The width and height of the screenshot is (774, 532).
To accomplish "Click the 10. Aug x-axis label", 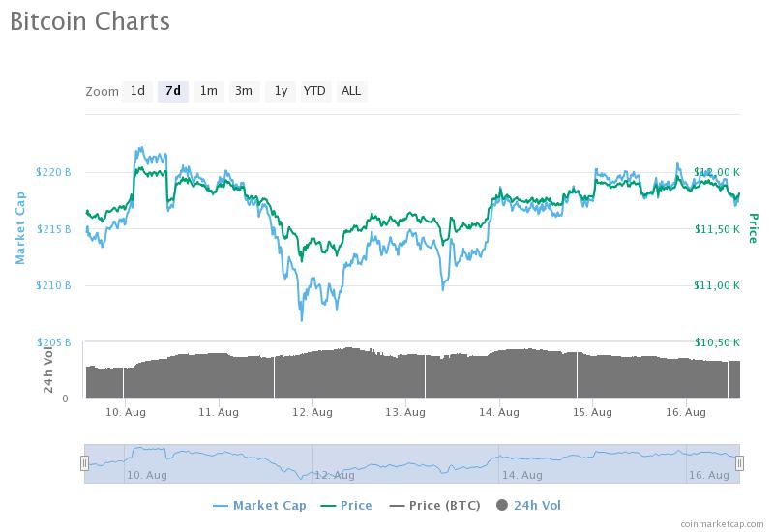I will pos(126,412).
